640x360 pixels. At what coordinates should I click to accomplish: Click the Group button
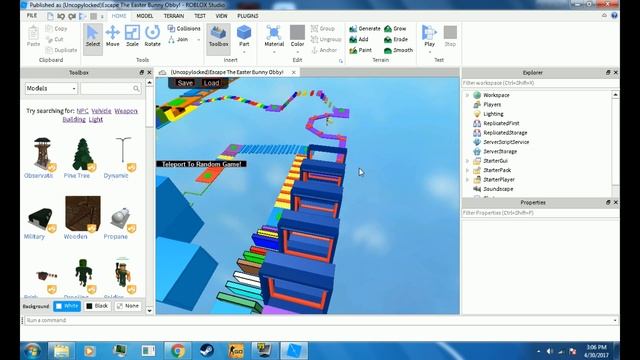coord(322,29)
